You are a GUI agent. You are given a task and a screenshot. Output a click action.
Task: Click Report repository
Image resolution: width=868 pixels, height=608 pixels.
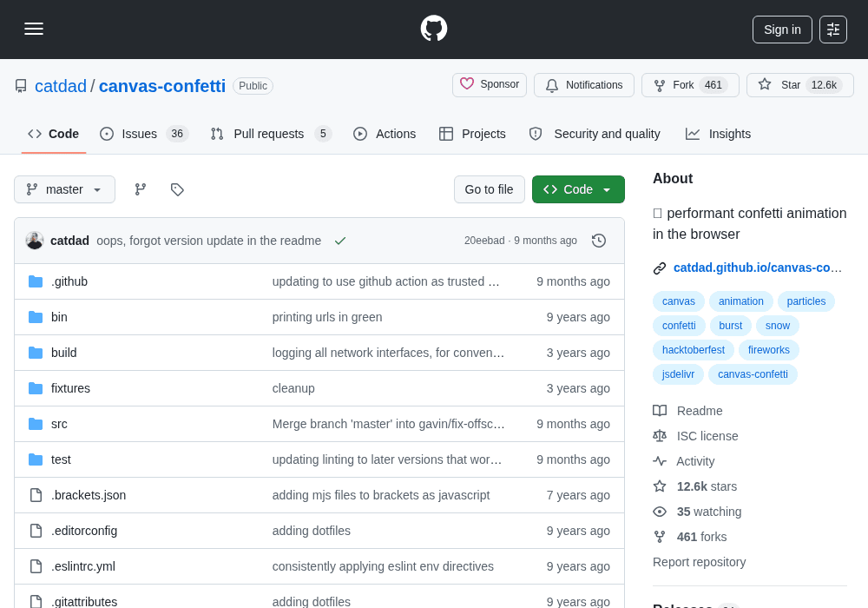(x=699, y=562)
